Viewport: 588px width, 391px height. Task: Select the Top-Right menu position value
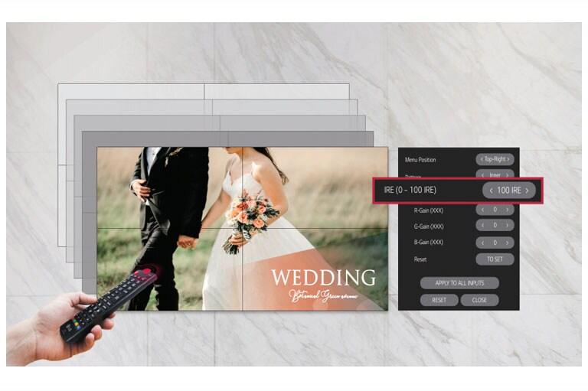click(x=495, y=159)
